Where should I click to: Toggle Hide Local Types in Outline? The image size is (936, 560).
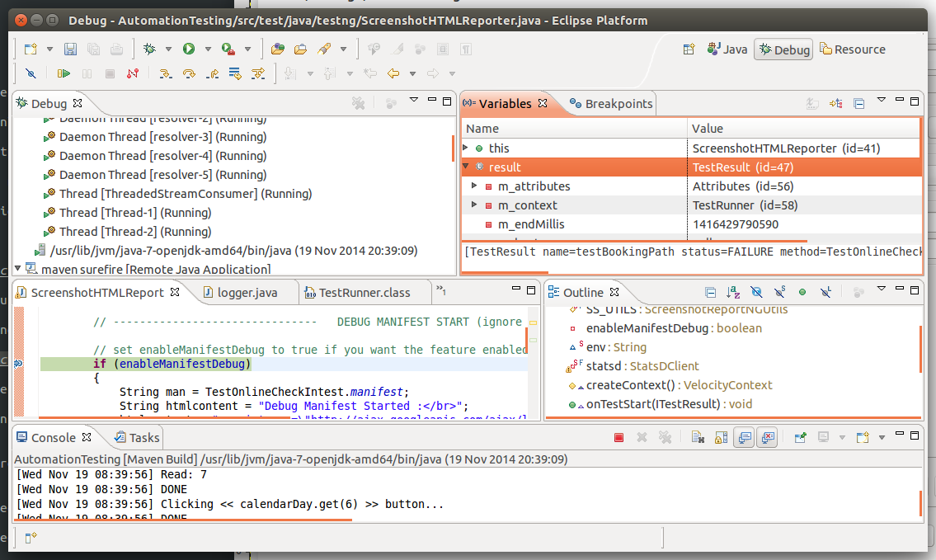(x=825, y=292)
